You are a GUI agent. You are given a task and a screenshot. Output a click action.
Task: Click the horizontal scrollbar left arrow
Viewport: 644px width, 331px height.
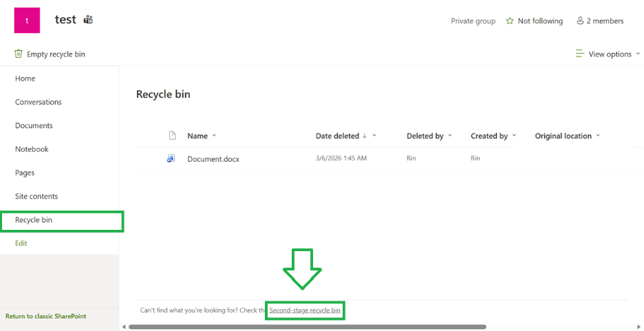124,327
